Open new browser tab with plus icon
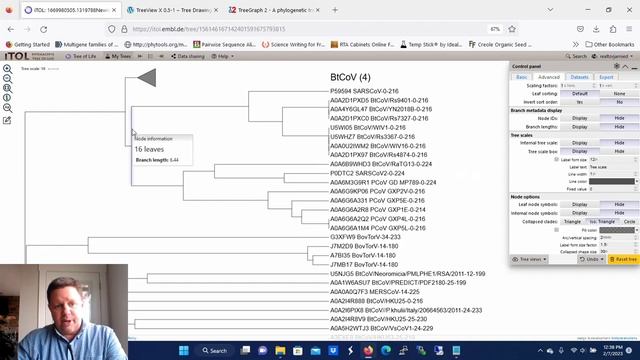 pos(335,10)
